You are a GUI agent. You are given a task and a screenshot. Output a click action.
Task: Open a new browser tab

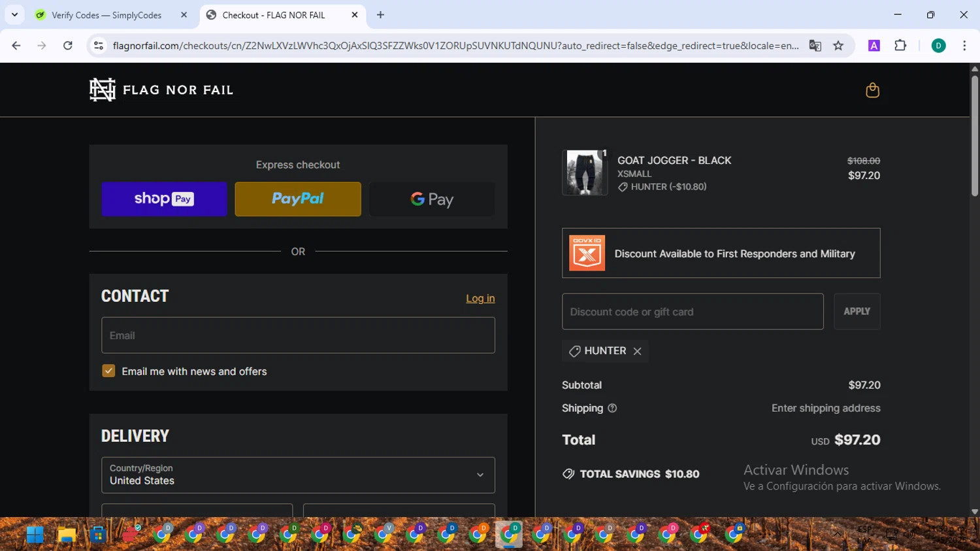[380, 15]
